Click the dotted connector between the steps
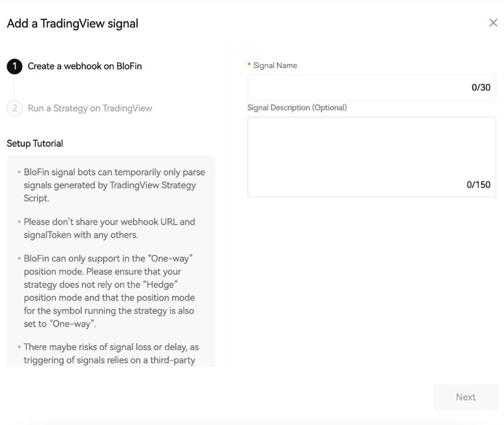 15,87
